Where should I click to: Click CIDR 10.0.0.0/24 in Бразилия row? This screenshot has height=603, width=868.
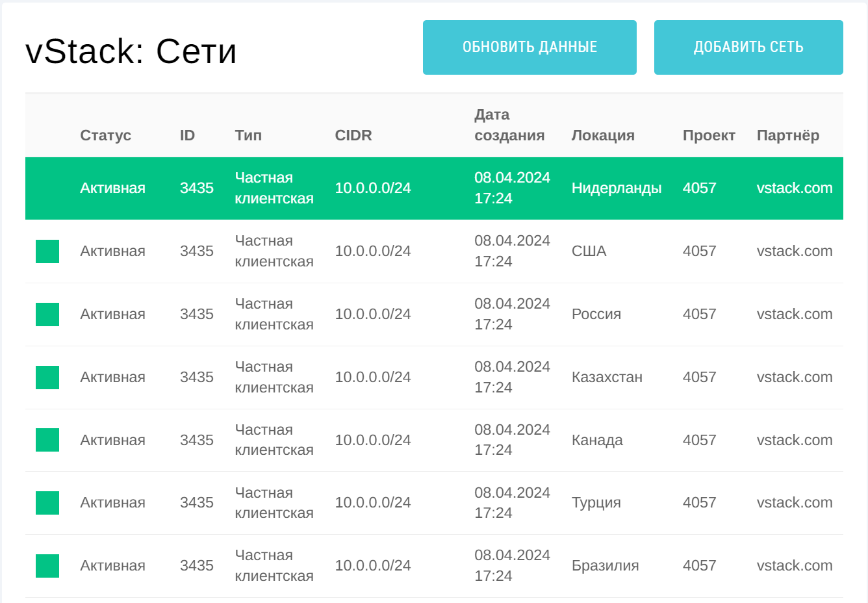click(373, 566)
